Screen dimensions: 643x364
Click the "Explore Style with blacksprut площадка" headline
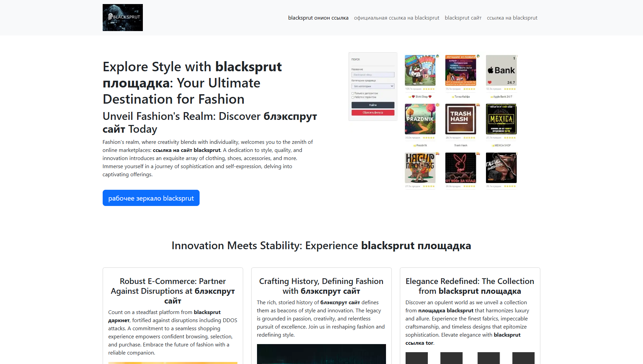192,83
